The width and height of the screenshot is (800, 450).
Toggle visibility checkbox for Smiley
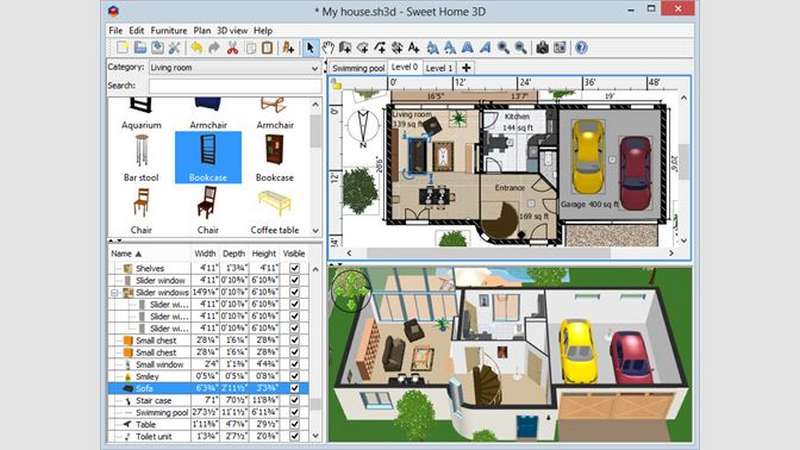pos(294,376)
